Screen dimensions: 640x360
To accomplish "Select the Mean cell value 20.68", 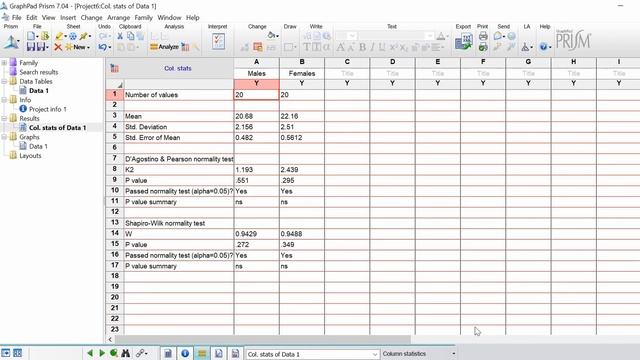I will click(x=256, y=116).
